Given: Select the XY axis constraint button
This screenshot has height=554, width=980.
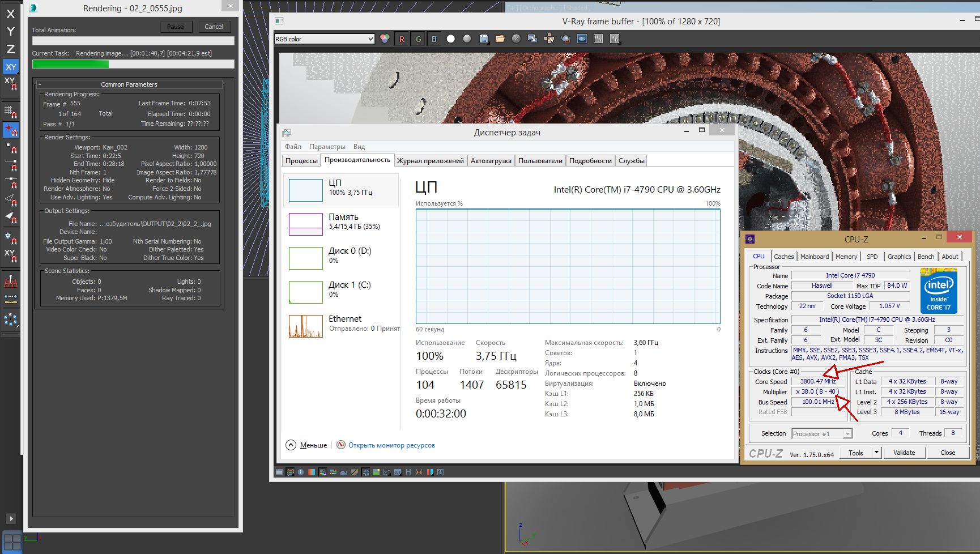Looking at the screenshot, I should pyautogui.click(x=11, y=67).
